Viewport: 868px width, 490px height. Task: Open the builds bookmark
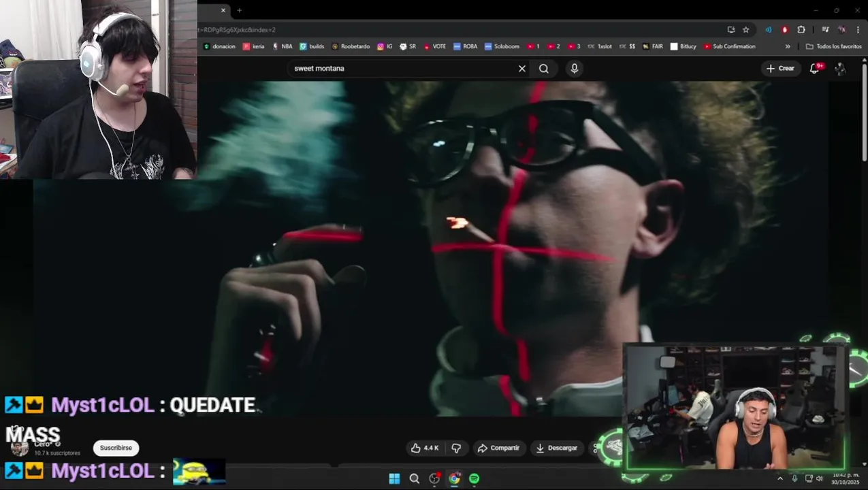click(x=312, y=46)
